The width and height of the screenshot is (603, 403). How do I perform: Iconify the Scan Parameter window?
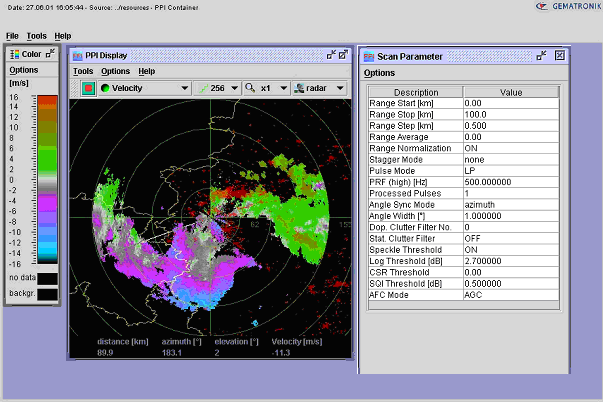tap(541, 56)
